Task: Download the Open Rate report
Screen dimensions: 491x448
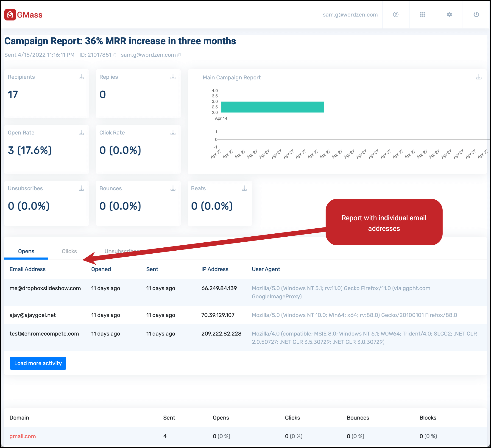Action: tap(81, 133)
